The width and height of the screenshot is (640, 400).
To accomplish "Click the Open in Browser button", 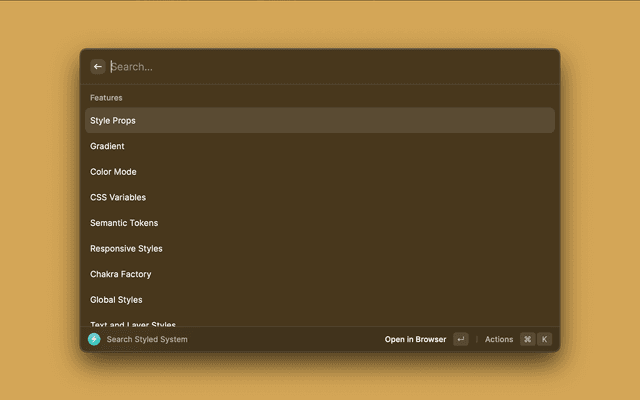I will coord(415,339).
